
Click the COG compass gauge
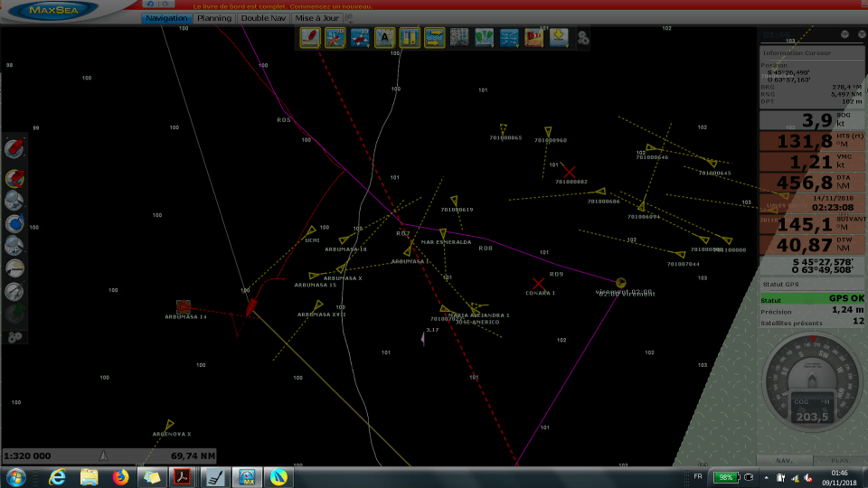point(813,380)
